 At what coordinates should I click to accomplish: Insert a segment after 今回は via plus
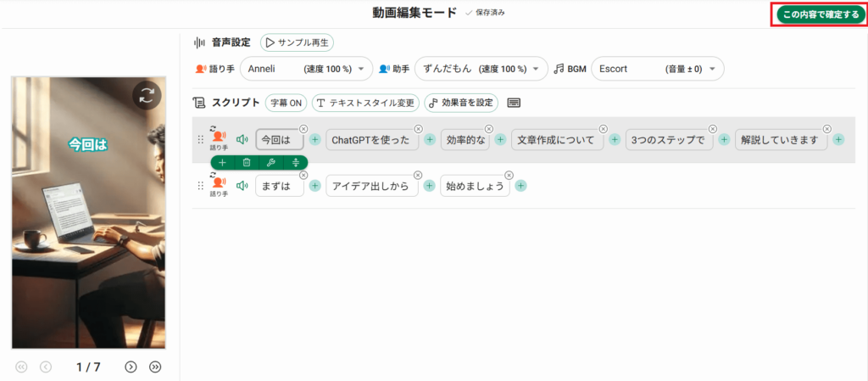tap(315, 140)
